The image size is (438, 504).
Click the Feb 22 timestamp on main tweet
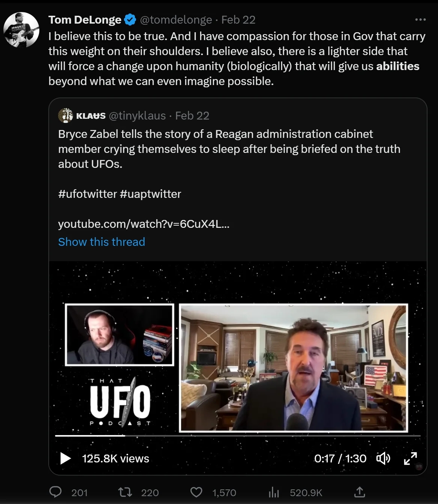238,20
